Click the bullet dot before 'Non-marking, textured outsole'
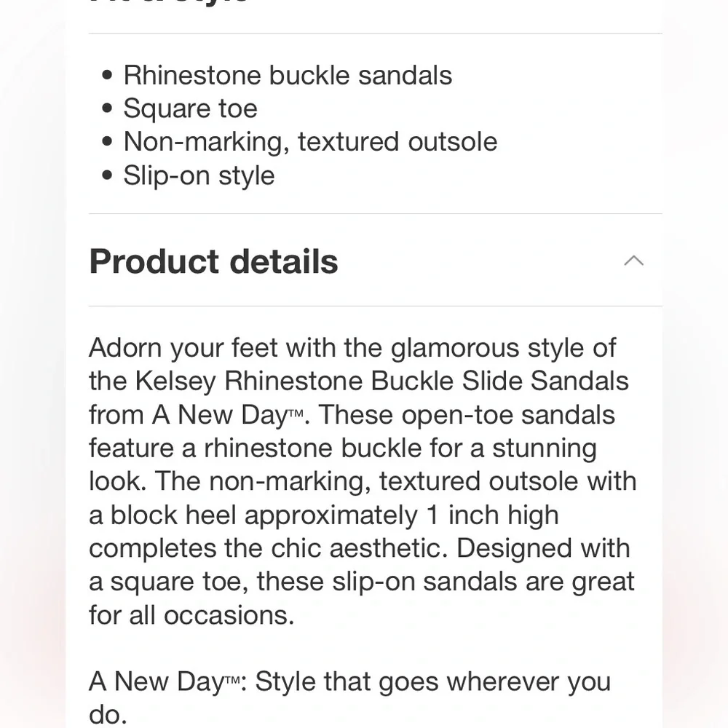The height and width of the screenshot is (728, 728). click(x=108, y=142)
